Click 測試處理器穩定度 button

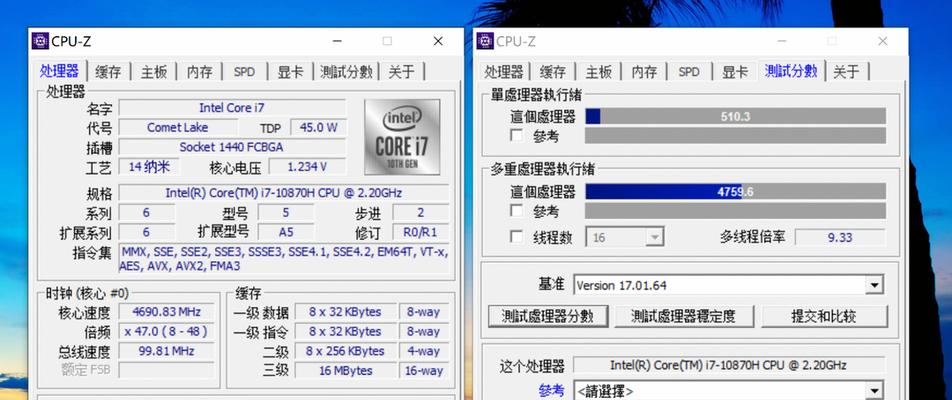[684, 316]
